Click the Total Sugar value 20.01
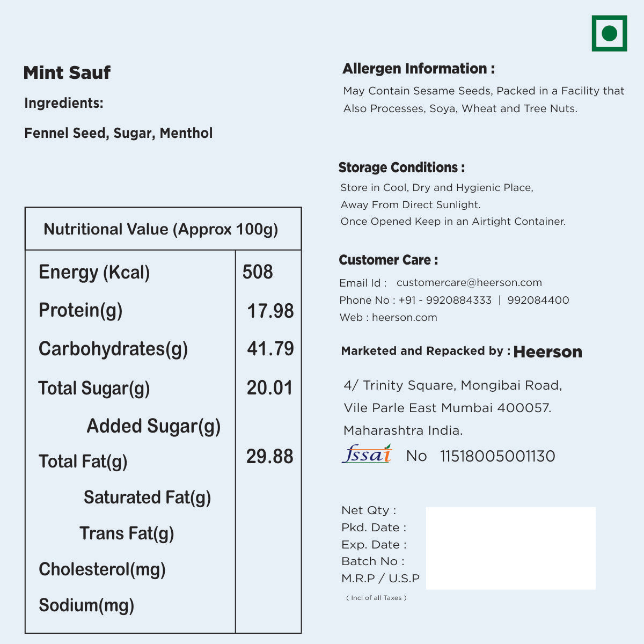The width and height of the screenshot is (644, 644). tap(270, 388)
